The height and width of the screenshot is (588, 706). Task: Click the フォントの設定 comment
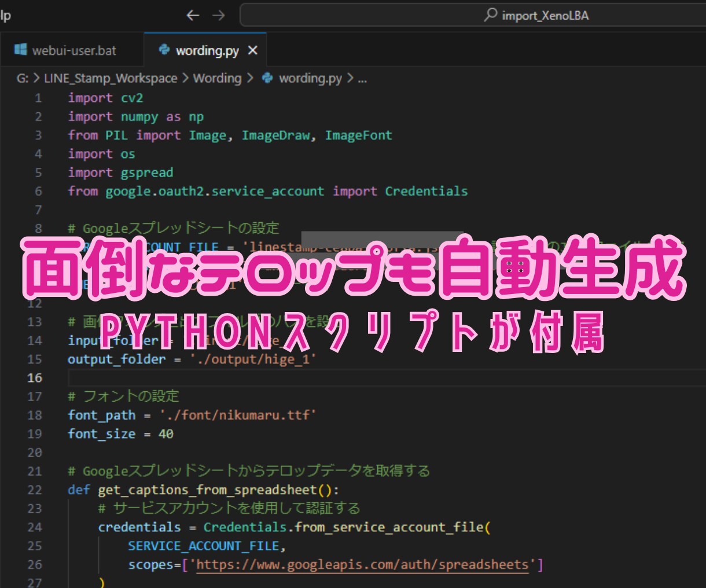[124, 396]
